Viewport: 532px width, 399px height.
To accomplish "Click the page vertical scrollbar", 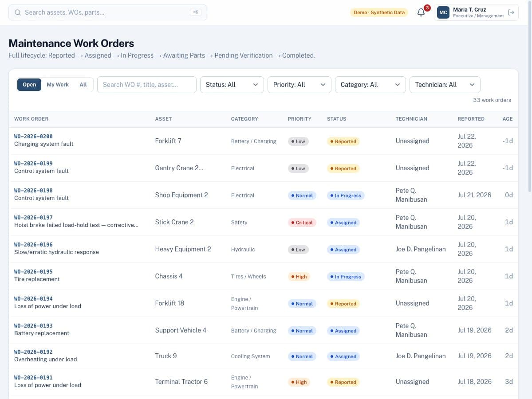I will point(530,97).
